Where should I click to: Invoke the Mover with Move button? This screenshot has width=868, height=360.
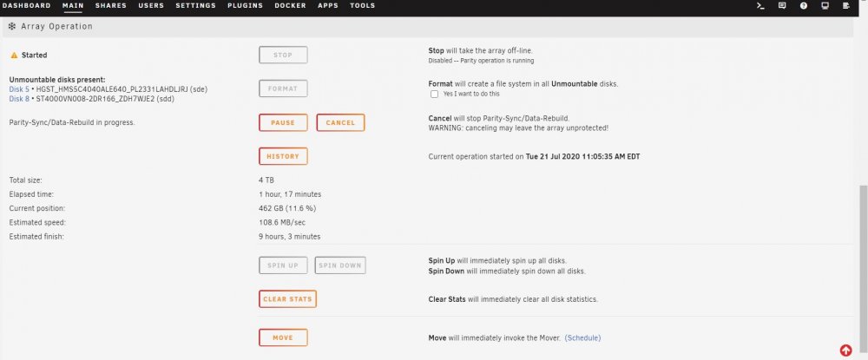coord(283,337)
